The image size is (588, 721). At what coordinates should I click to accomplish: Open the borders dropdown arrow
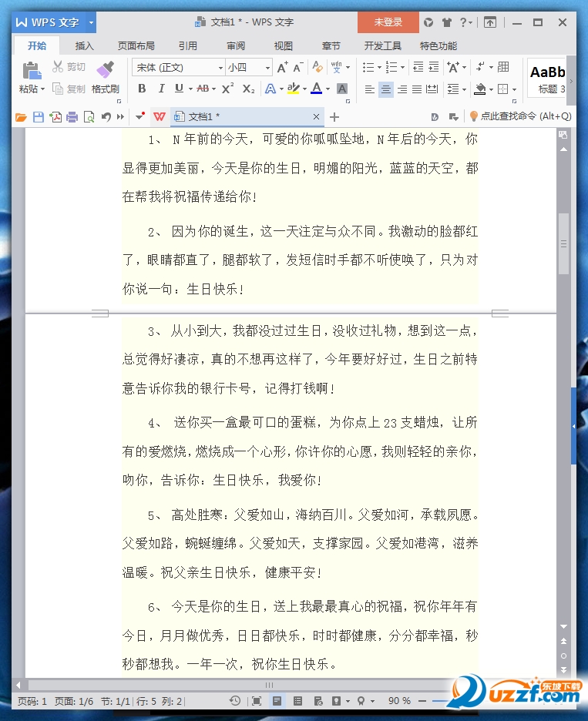coord(514,89)
